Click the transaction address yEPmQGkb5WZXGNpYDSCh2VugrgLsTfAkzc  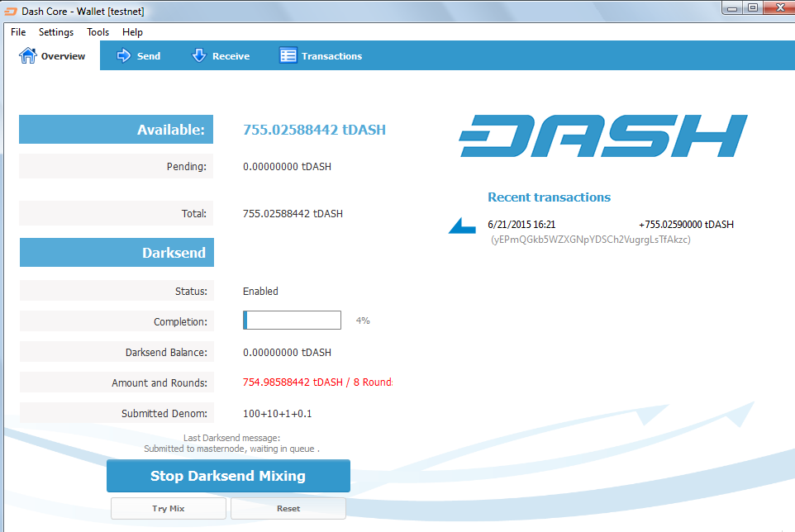591,240
